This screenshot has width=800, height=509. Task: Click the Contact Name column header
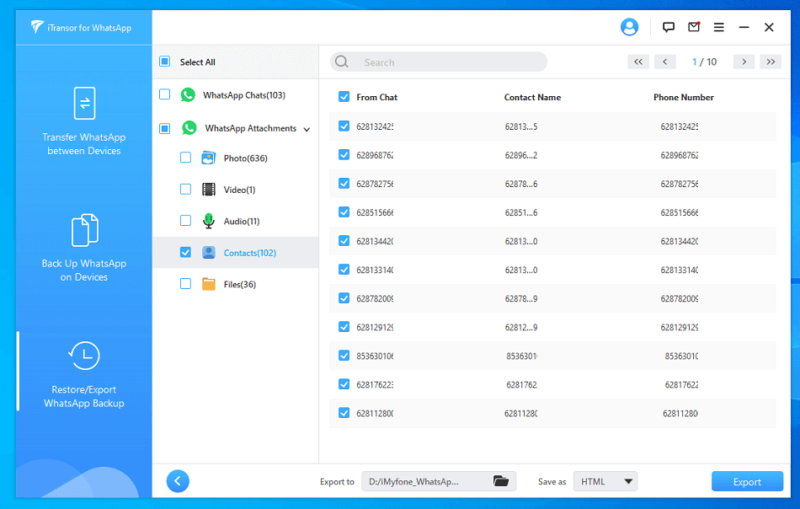[x=532, y=97]
